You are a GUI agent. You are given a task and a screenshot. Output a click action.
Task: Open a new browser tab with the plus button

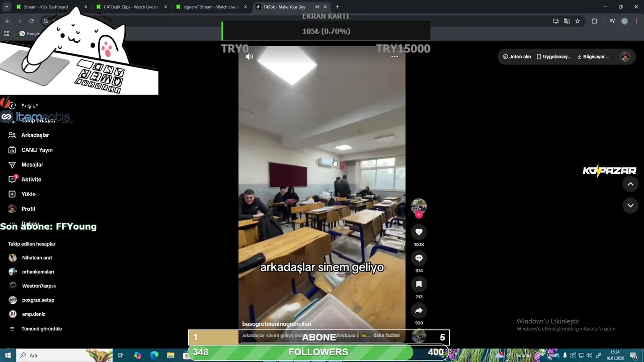[x=337, y=7]
